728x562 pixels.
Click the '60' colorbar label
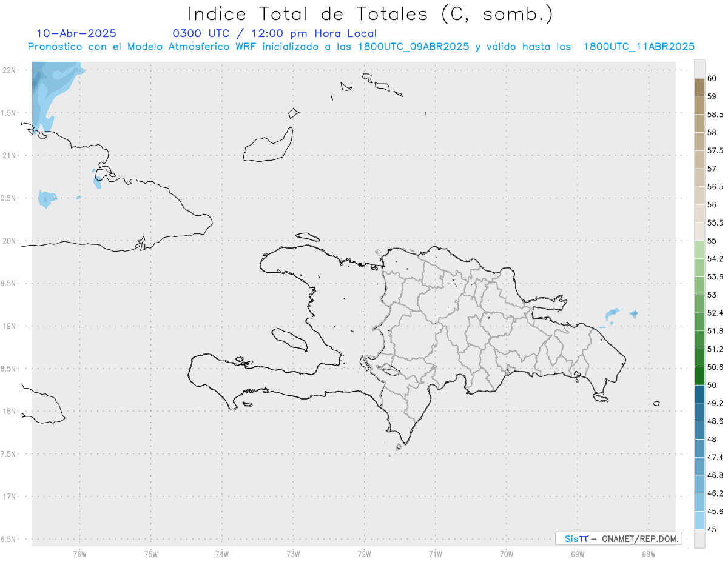(x=712, y=78)
